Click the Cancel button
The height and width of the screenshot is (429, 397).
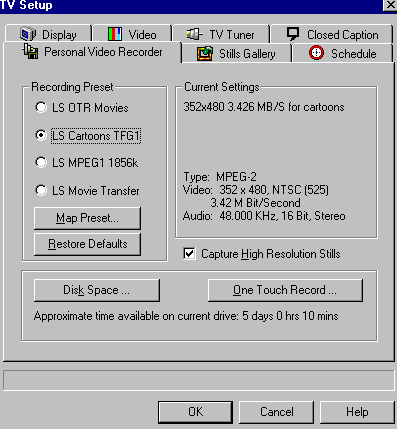276,412
